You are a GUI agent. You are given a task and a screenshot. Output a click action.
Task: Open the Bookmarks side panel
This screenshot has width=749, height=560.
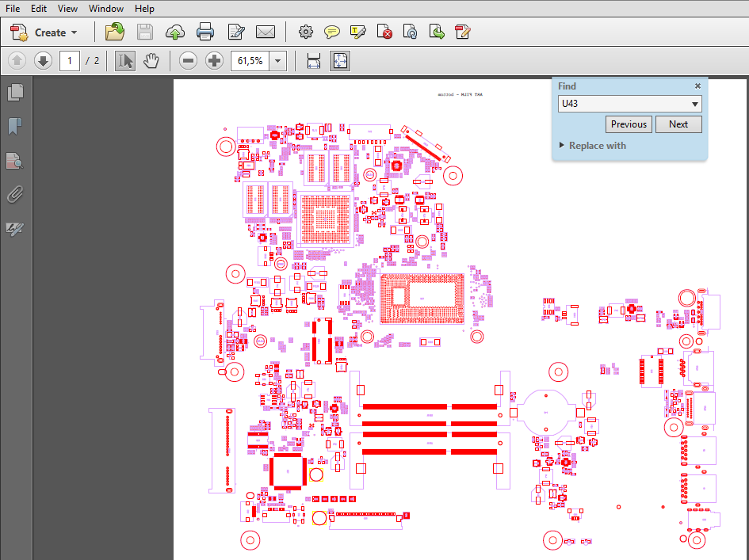click(x=15, y=127)
